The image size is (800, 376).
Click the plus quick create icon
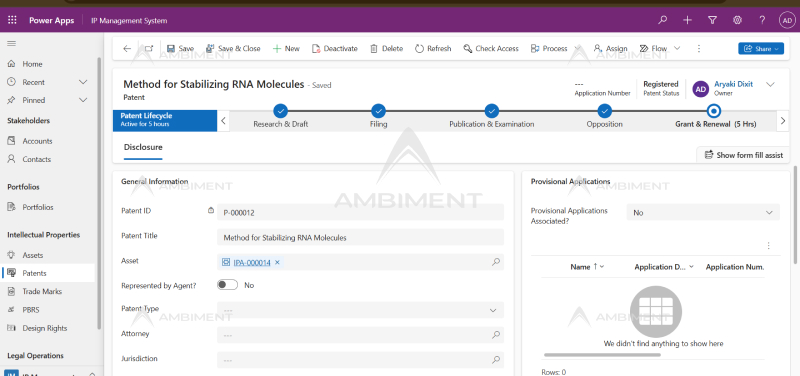(687, 20)
